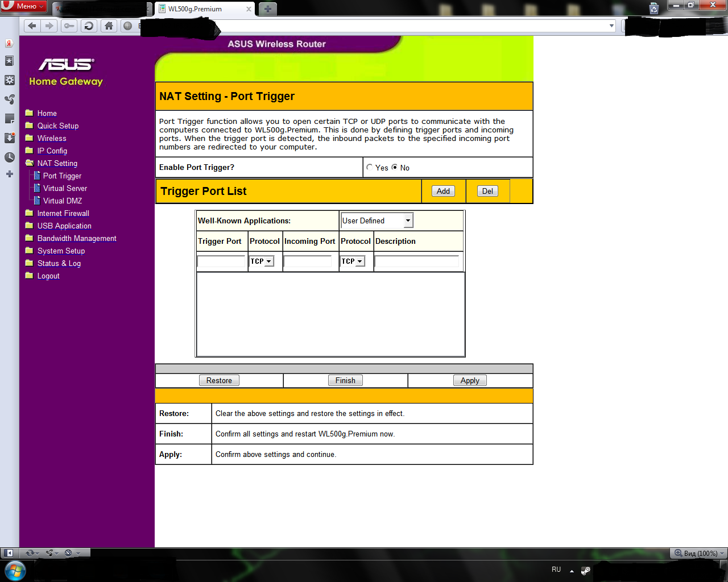This screenshot has width=728, height=582.
Task: Open the closed tabs trash icon
Action: tap(654, 8)
